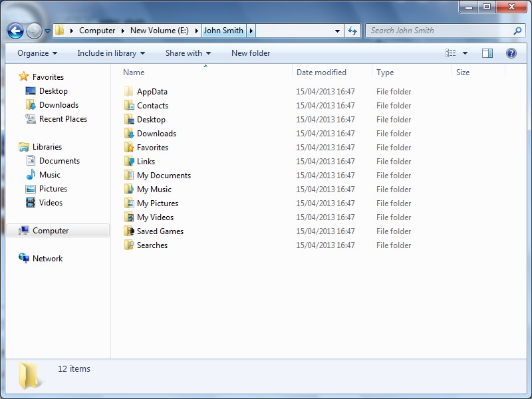This screenshot has height=399, width=532.
Task: Click the 12 items status text
Action: point(74,369)
